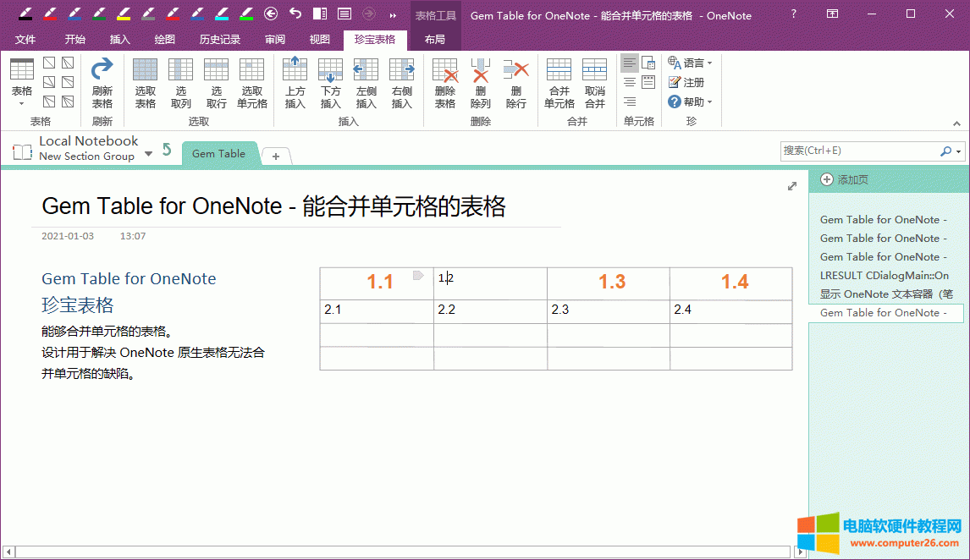970x560 pixels.
Task: Delete the row with 删除行
Action: [x=516, y=82]
